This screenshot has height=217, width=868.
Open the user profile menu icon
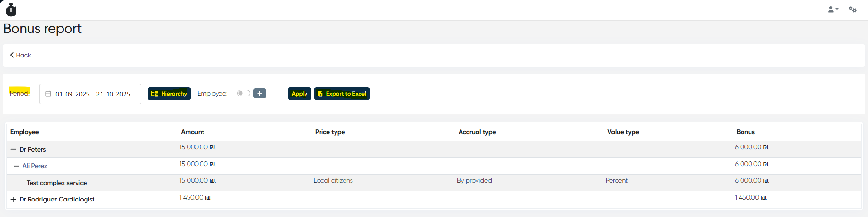tap(832, 9)
